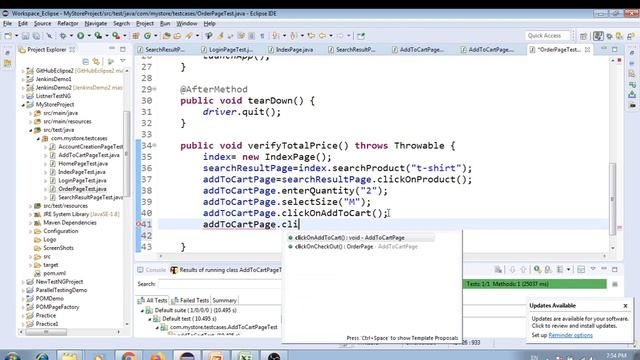Toggle Show Whitespace Characters pilcrow icon

click(x=262, y=36)
